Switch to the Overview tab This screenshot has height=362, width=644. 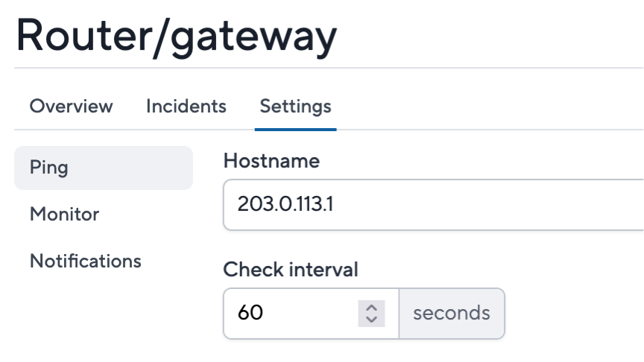pyautogui.click(x=71, y=107)
